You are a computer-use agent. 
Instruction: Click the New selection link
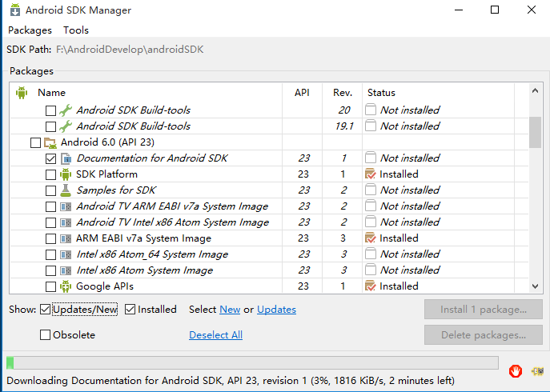(x=230, y=310)
